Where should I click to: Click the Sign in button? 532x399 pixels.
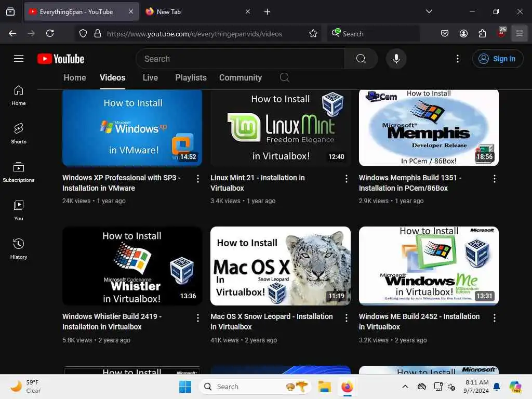tap(497, 59)
